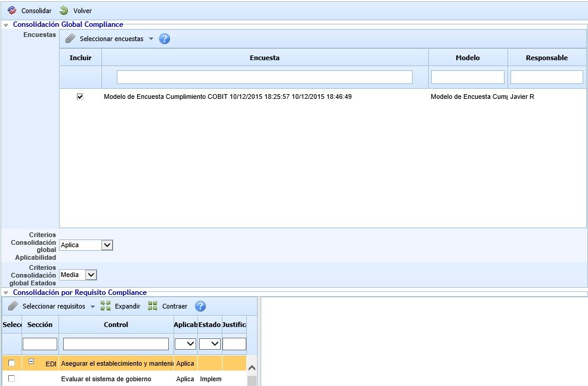Open the Aplicabilidad criteria dropdown showing Aplica
Screen dimensions: 588x386
pos(107,245)
